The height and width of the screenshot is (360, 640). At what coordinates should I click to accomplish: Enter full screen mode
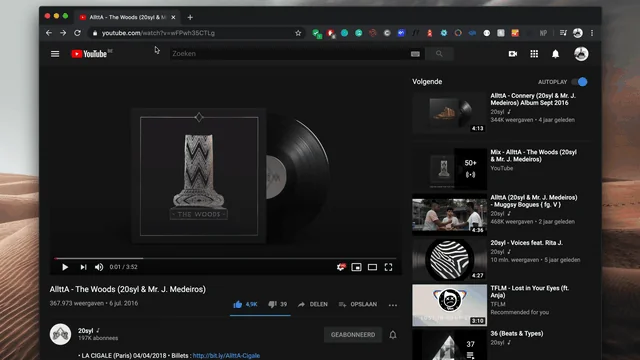click(389, 267)
